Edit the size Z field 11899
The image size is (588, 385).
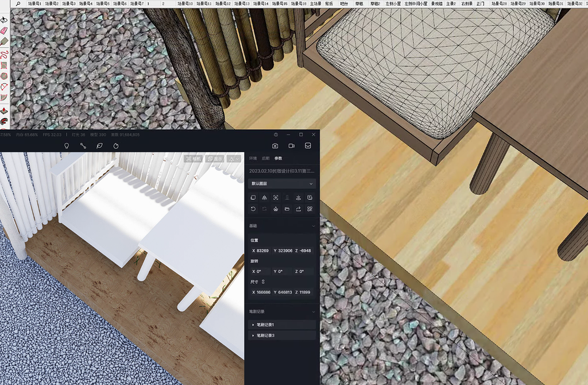coord(303,292)
